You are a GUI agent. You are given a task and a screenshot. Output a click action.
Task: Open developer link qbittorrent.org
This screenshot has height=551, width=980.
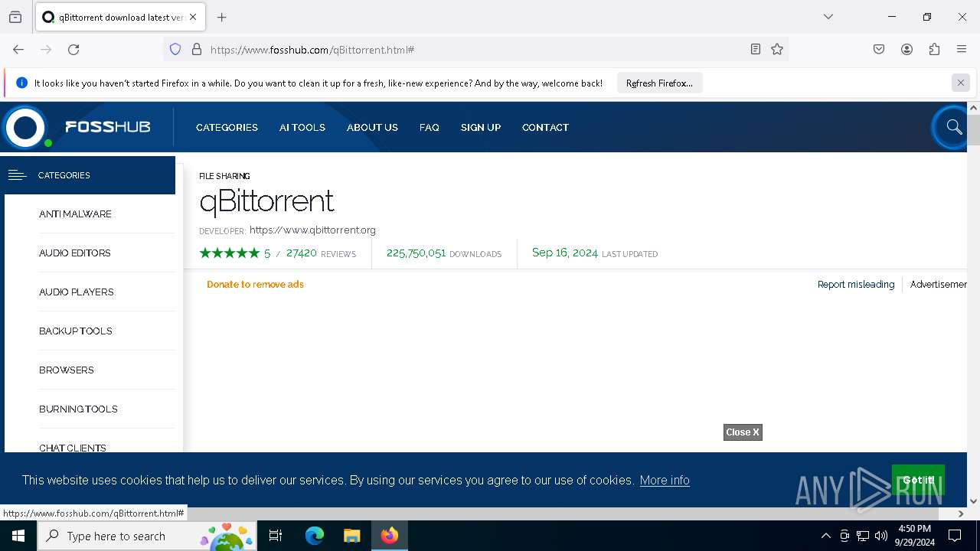(312, 230)
